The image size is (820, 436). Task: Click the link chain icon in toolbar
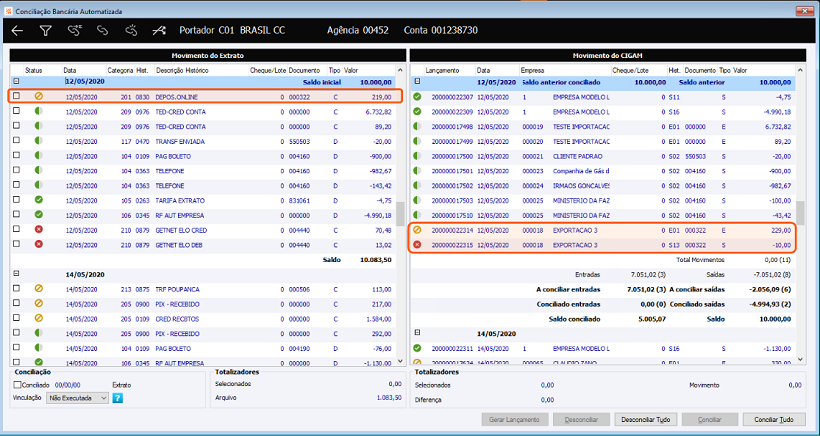tap(102, 31)
